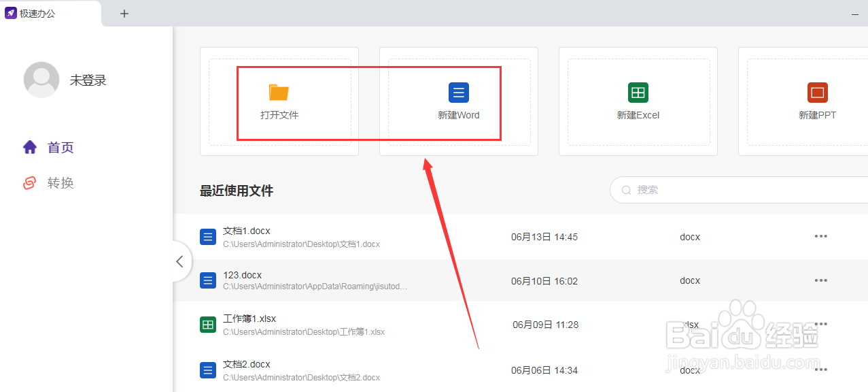Open the more options menu for 文档2.docx
868x392 pixels.
[x=820, y=370]
